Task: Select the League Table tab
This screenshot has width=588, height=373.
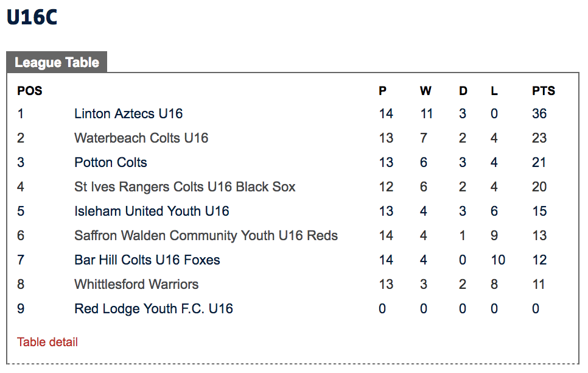Action: tap(57, 62)
